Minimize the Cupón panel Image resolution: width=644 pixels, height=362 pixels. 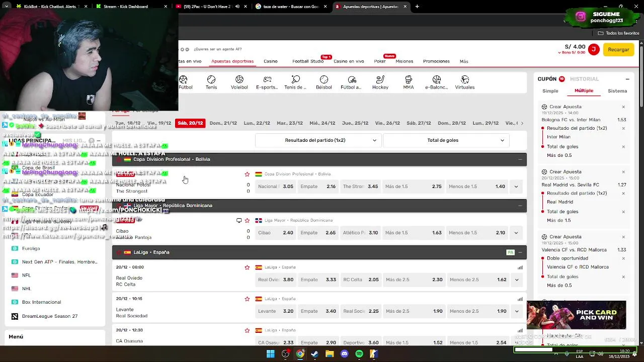(627, 79)
